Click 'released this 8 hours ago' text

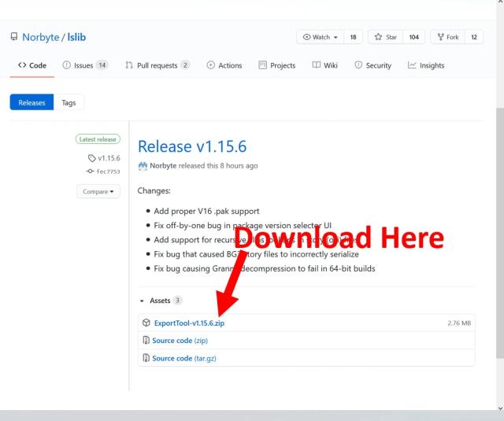tap(218, 166)
